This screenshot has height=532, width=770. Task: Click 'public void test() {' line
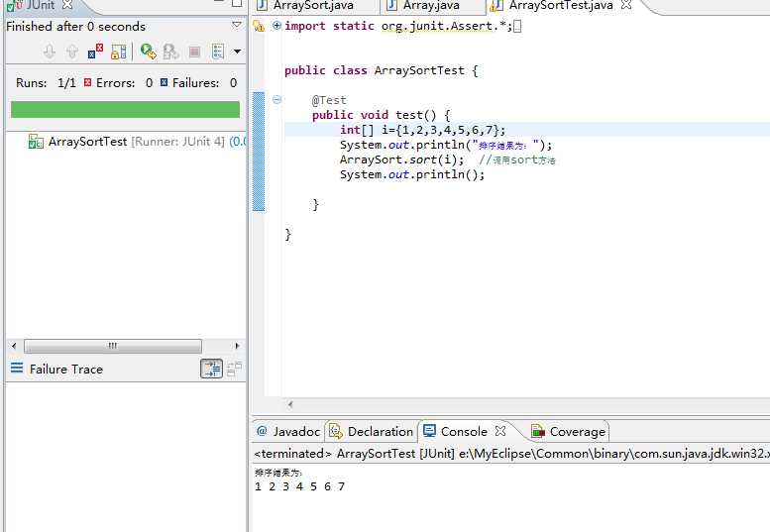point(382,115)
